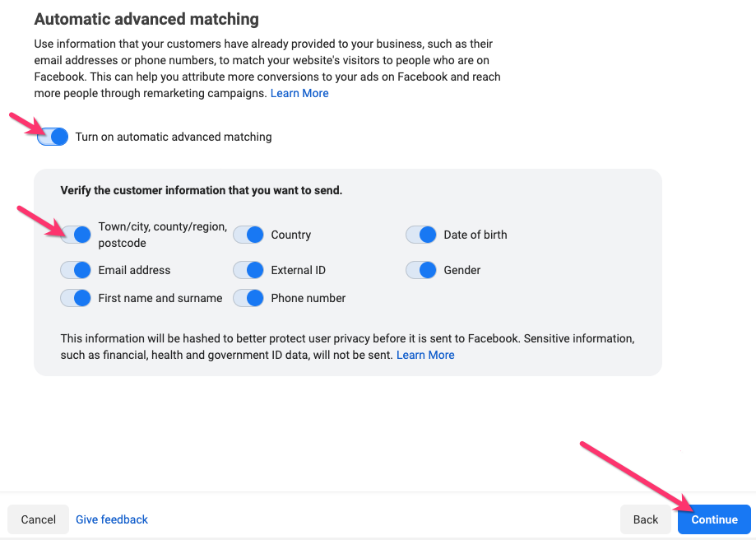This screenshot has width=756, height=540.
Task: Click the 'Verify the customer information' heading text
Action: point(201,190)
